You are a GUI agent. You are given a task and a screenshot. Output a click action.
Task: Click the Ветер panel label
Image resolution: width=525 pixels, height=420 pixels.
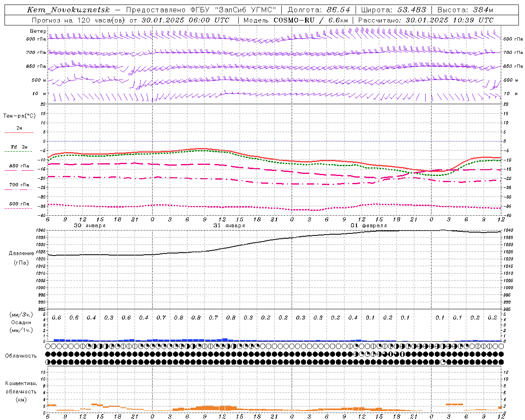point(38,31)
